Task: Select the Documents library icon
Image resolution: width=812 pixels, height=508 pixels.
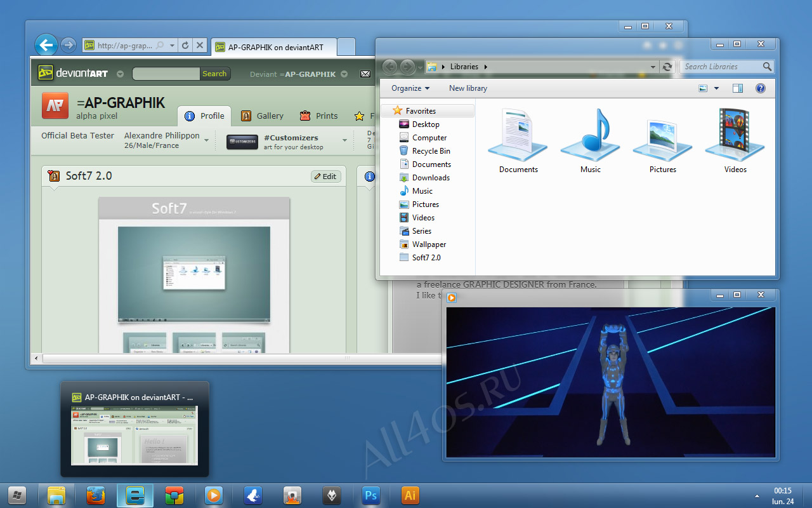Action: click(518, 141)
